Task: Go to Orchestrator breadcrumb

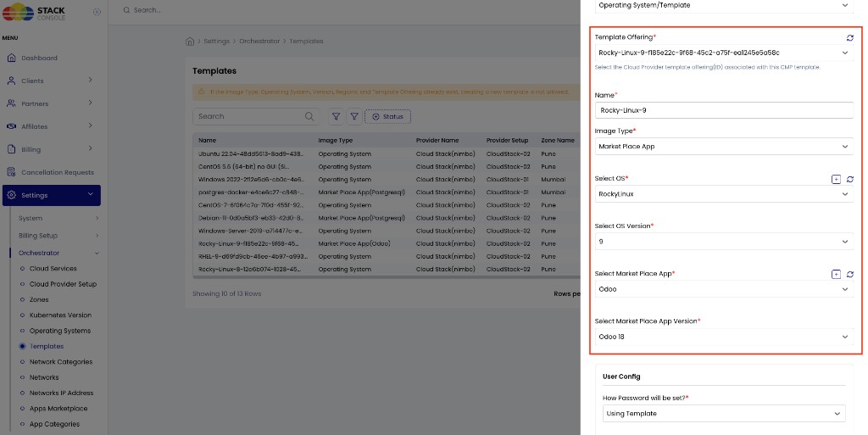Action: (259, 41)
